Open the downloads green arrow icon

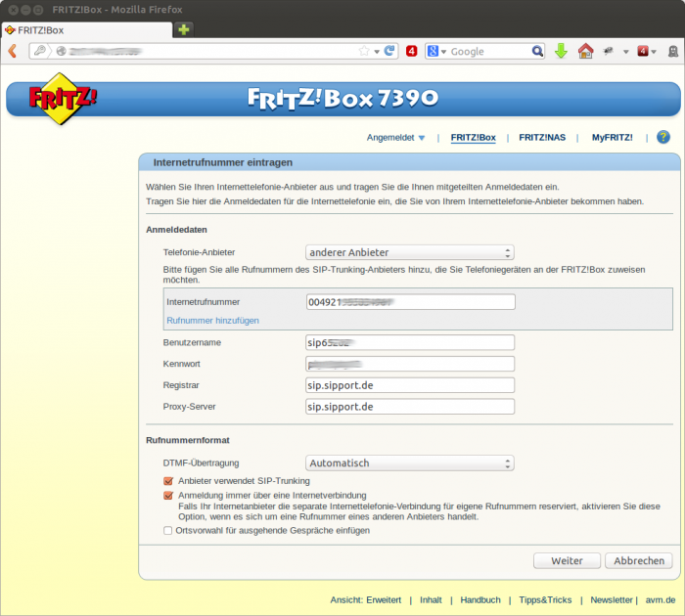[561, 51]
